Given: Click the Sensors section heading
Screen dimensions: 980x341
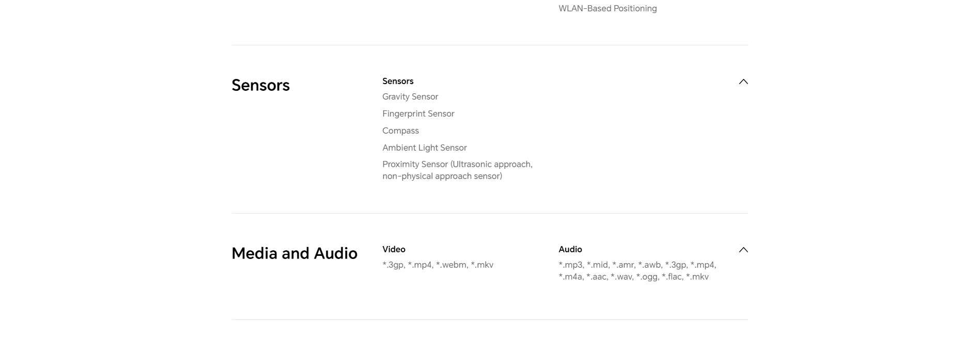Looking at the screenshot, I should tap(260, 85).
